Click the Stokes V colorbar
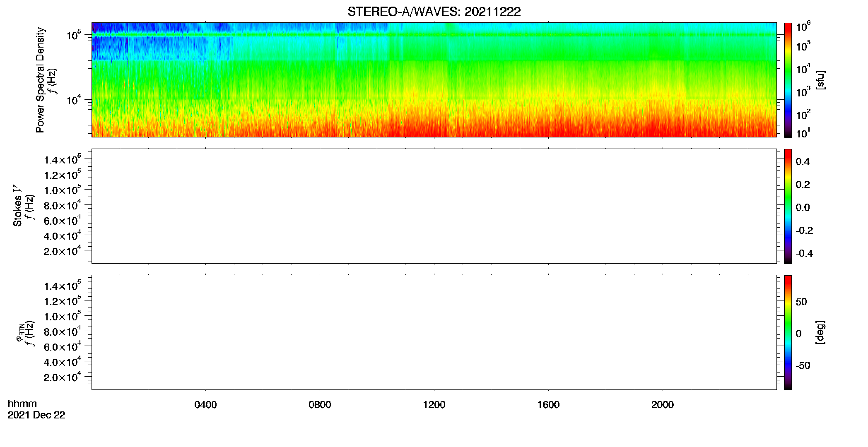Screen dimensions: 868x447 pyautogui.click(x=788, y=206)
